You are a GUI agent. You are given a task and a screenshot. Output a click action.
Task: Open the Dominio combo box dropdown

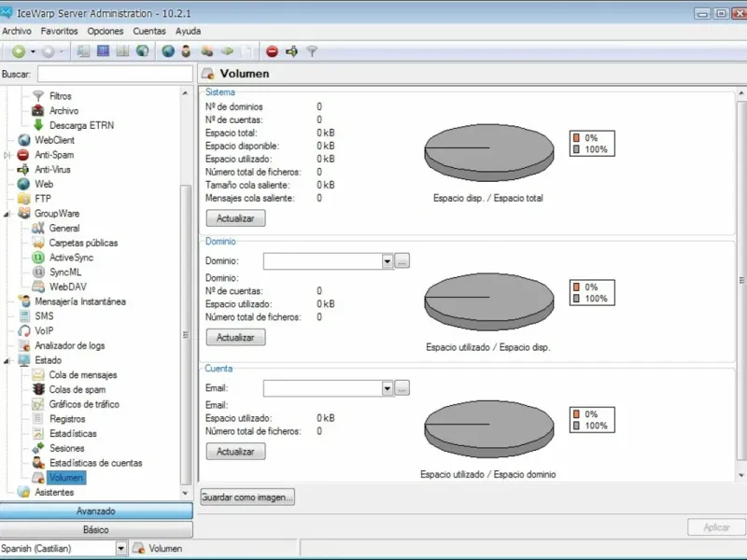[387, 261]
